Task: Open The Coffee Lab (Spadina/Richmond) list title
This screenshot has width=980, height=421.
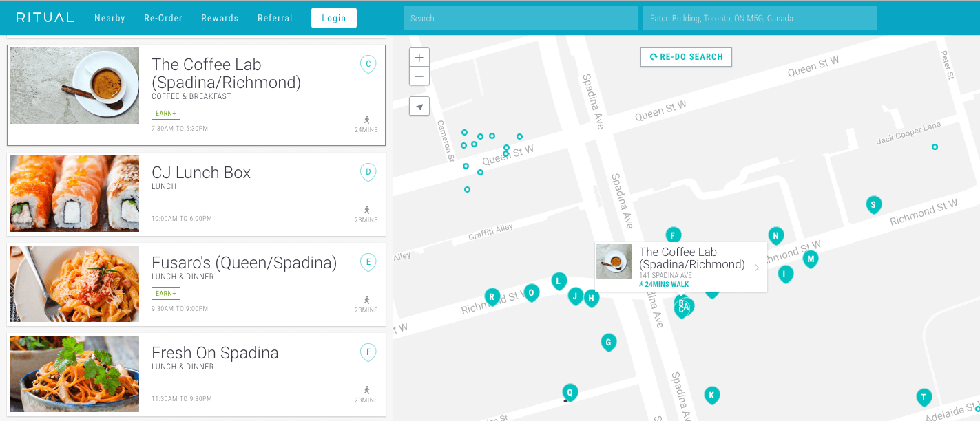Action: [x=227, y=74]
